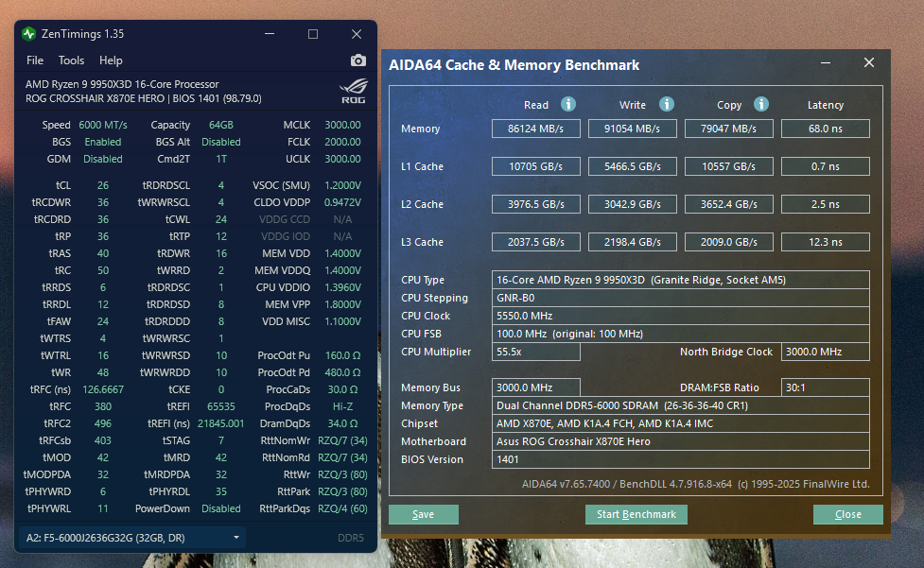This screenshot has height=568, width=924.
Task: Click the Memory Copy 79047 MB/s field
Action: 729,129
